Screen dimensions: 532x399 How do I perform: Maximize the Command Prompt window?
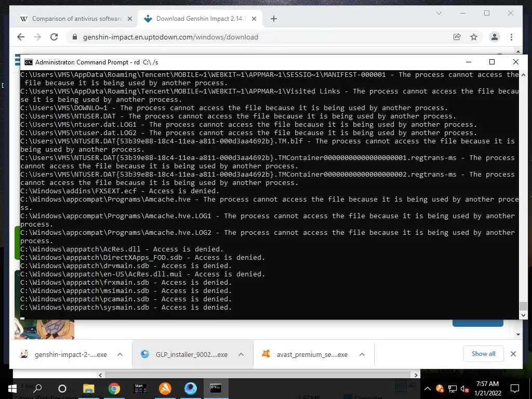(492, 62)
